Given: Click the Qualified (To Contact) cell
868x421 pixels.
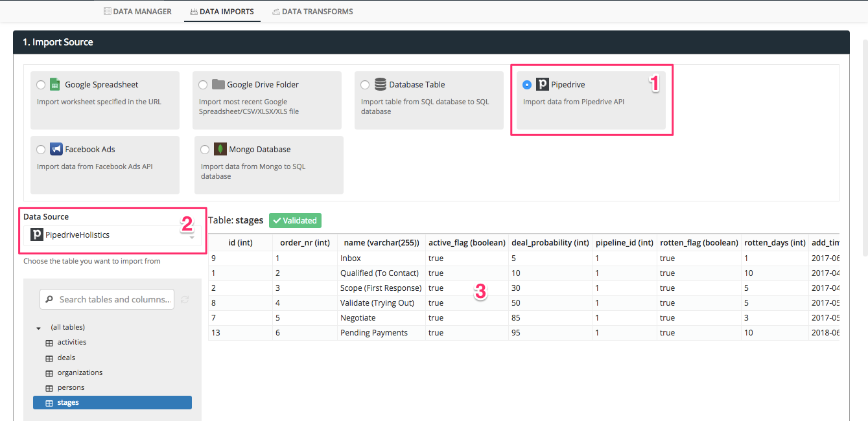Looking at the screenshot, I should tap(382, 273).
